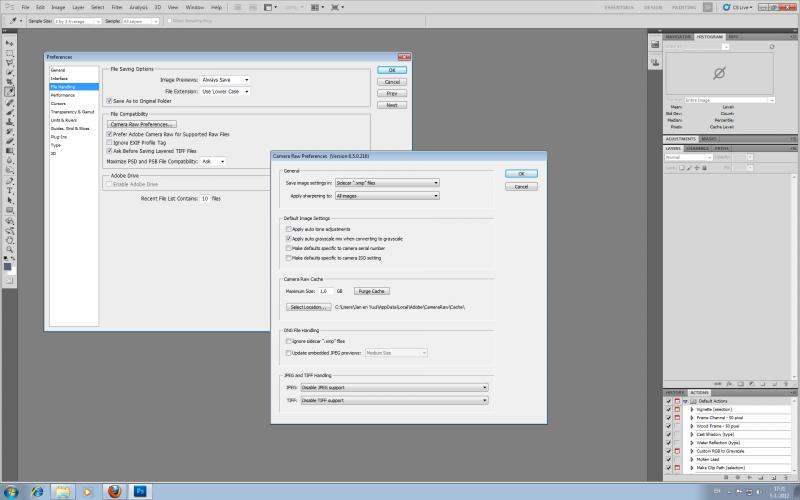Image resolution: width=800 pixels, height=500 pixels.
Task: Expand the Vignette (selection) action
Action: [x=692, y=409]
